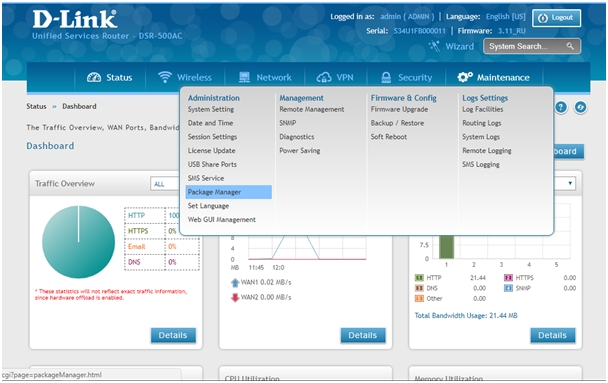Choose Set Language
The height and width of the screenshot is (383, 608).
(209, 206)
